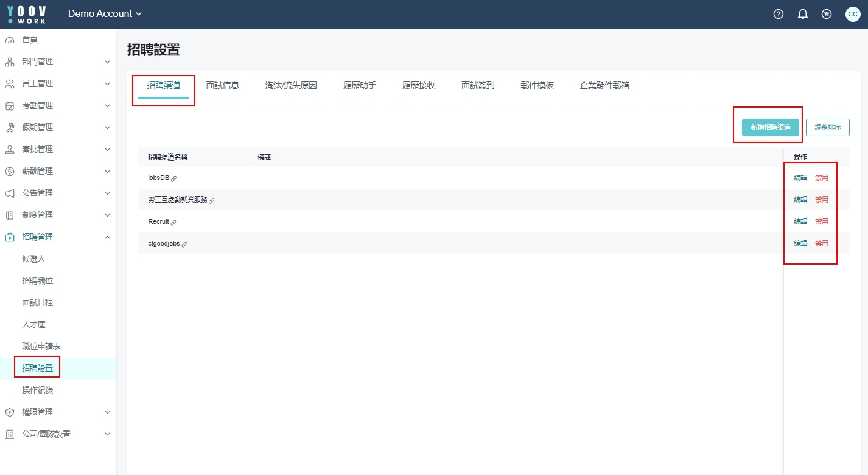Open the CC user avatar menu

853,14
